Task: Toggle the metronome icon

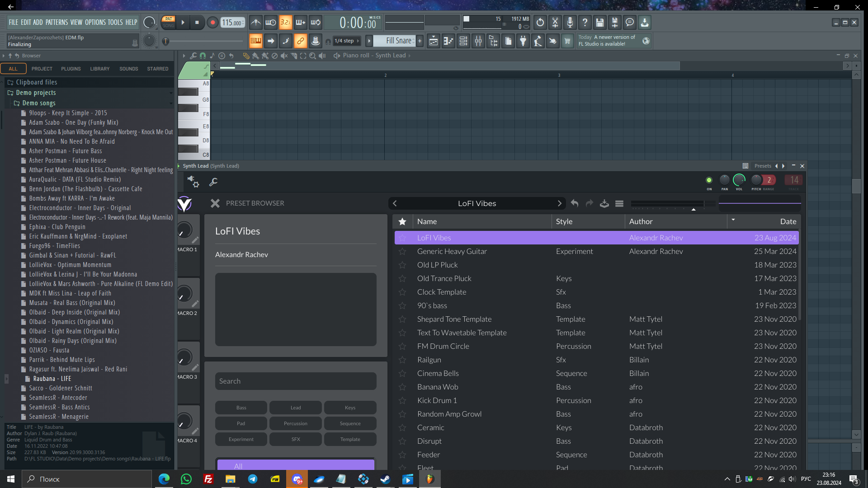Action: pyautogui.click(x=256, y=23)
